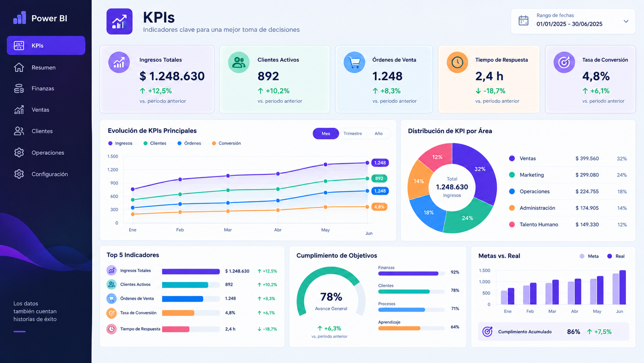
Task: Click the Tiempo de Respuesta clock icon
Action: tap(457, 62)
